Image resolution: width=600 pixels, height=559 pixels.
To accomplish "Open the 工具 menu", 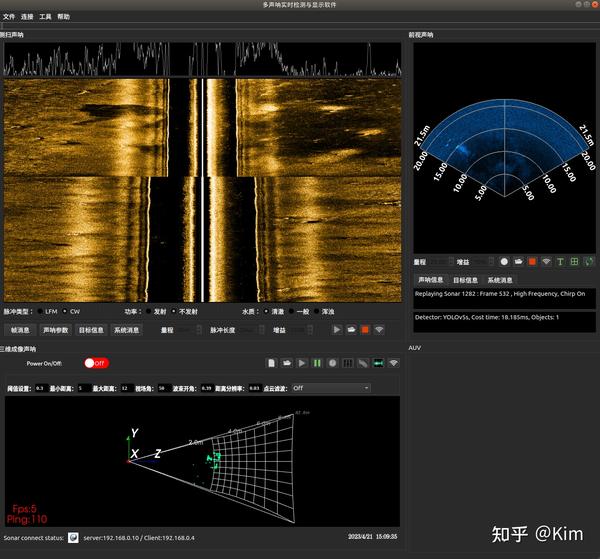I will [x=45, y=16].
